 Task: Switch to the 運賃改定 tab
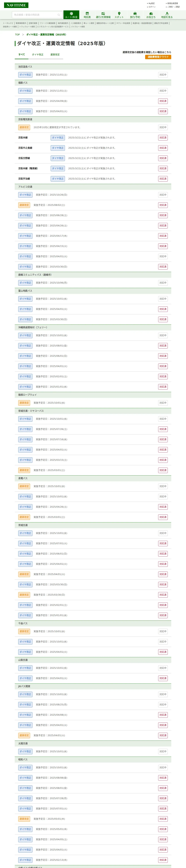[55, 55]
